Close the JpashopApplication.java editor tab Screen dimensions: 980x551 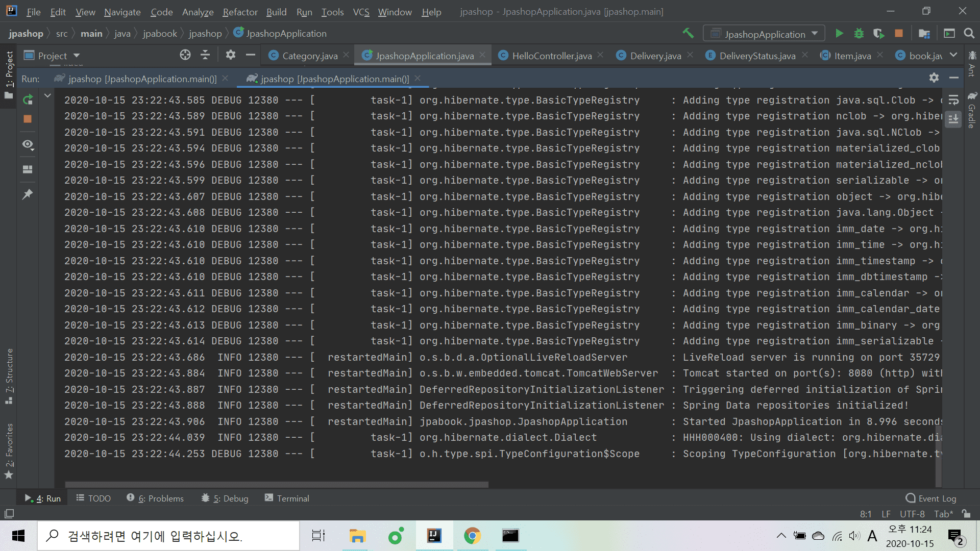coord(482,55)
